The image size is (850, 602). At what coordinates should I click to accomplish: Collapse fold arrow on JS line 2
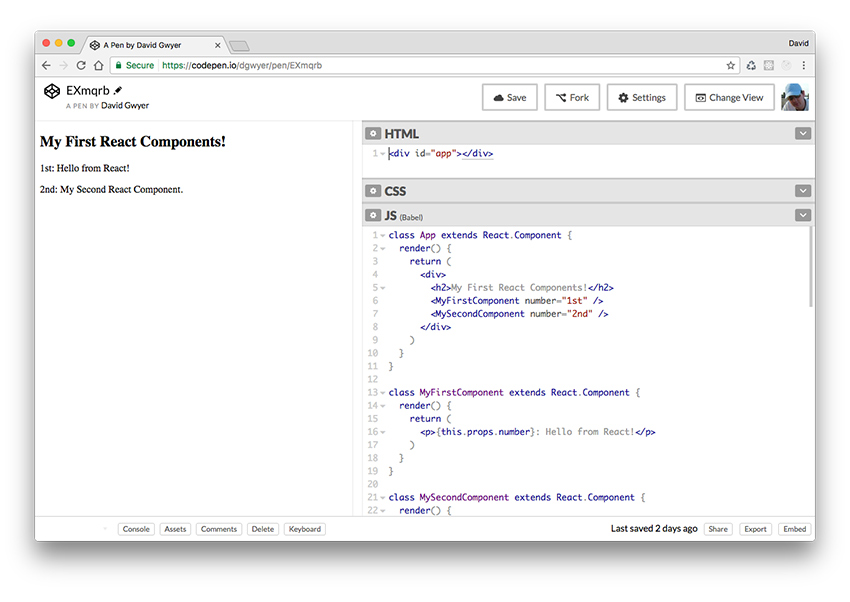click(383, 249)
